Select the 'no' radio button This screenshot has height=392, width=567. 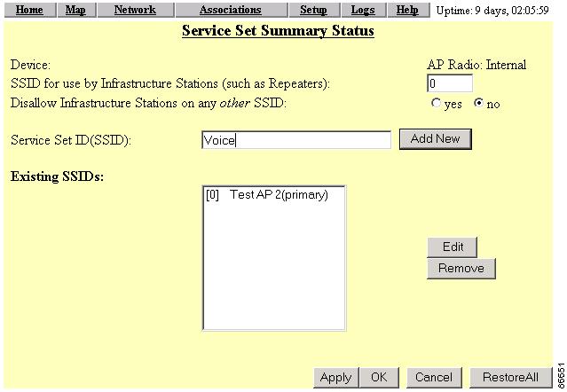[479, 104]
